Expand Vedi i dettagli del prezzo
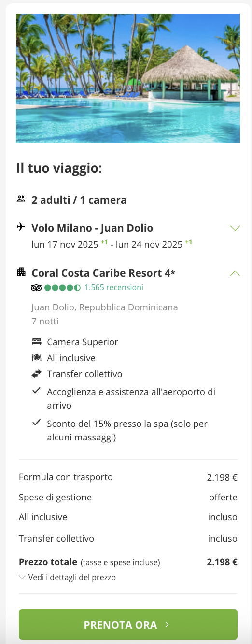252x644 pixels. pos(68,577)
